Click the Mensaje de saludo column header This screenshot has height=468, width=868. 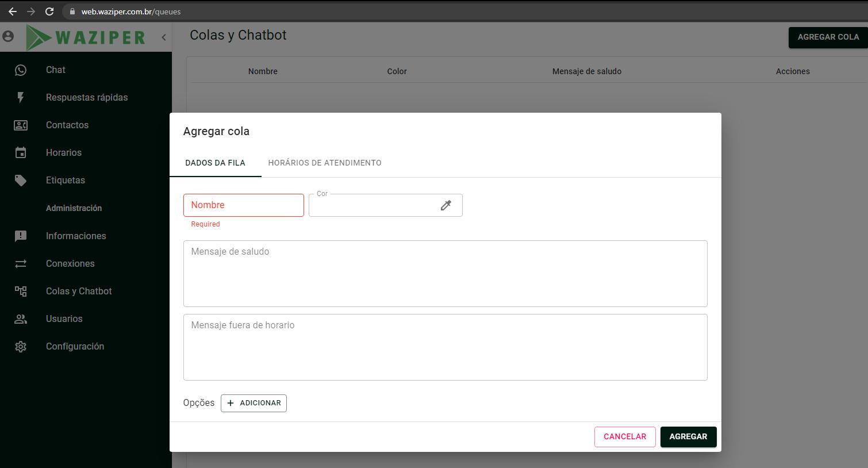tap(587, 71)
